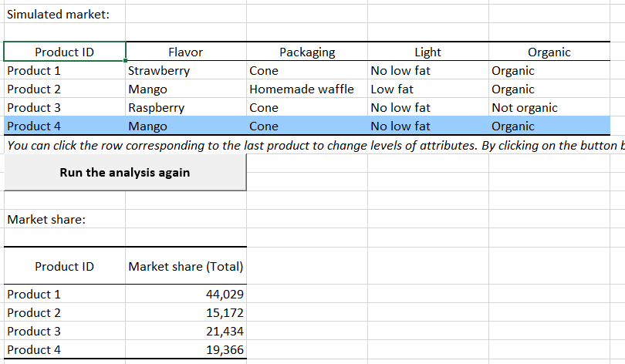625x364 pixels.
Task: Select the Market share (Total) header
Action: click(186, 267)
